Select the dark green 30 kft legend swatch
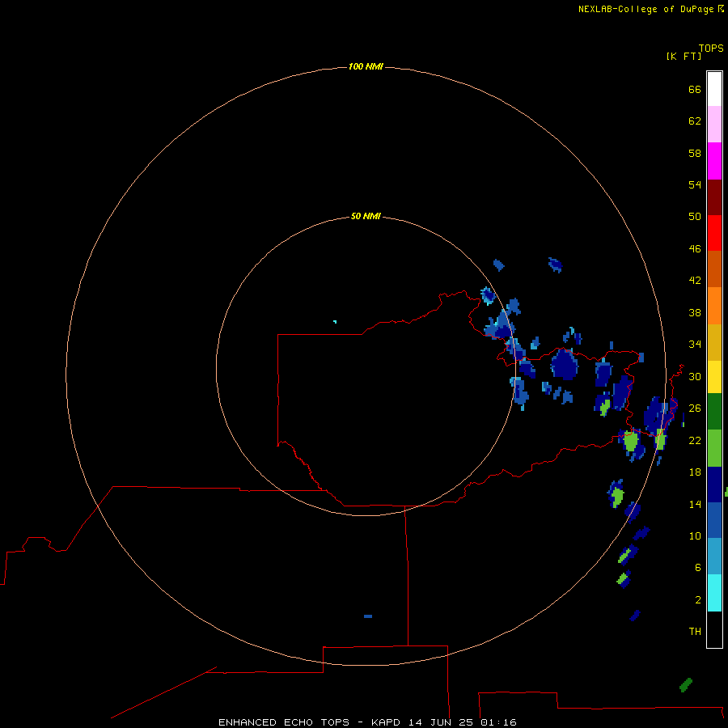Viewport: 728px width, 728px height. 714,412
